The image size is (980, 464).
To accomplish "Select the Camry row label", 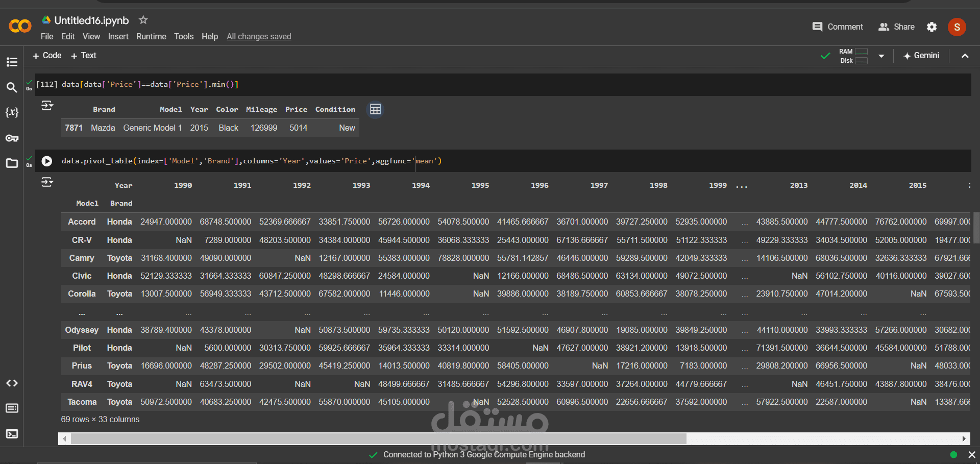I will 82,258.
